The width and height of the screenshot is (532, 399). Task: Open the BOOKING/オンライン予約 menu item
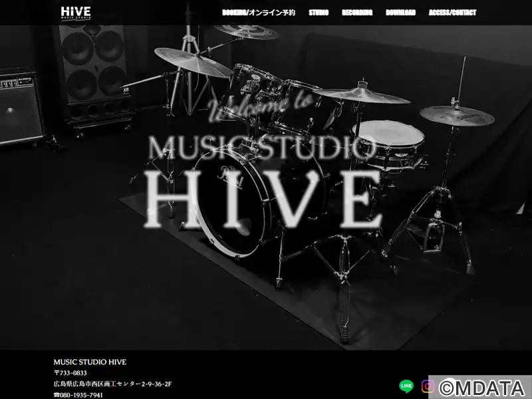[259, 13]
